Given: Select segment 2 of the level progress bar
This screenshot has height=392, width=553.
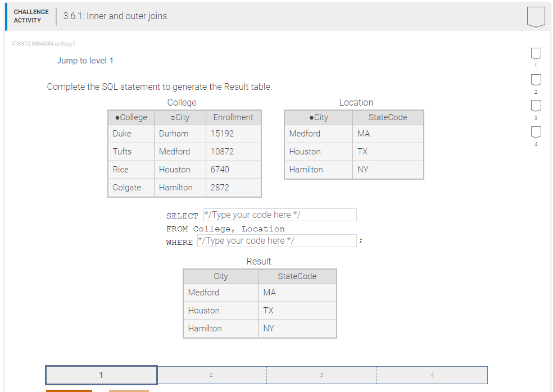Looking at the screenshot, I should (x=211, y=375).
